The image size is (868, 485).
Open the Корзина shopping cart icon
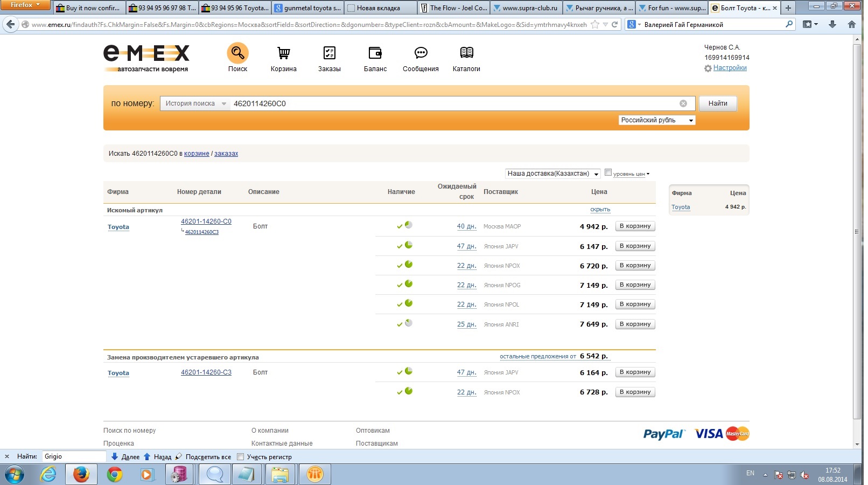click(x=283, y=53)
